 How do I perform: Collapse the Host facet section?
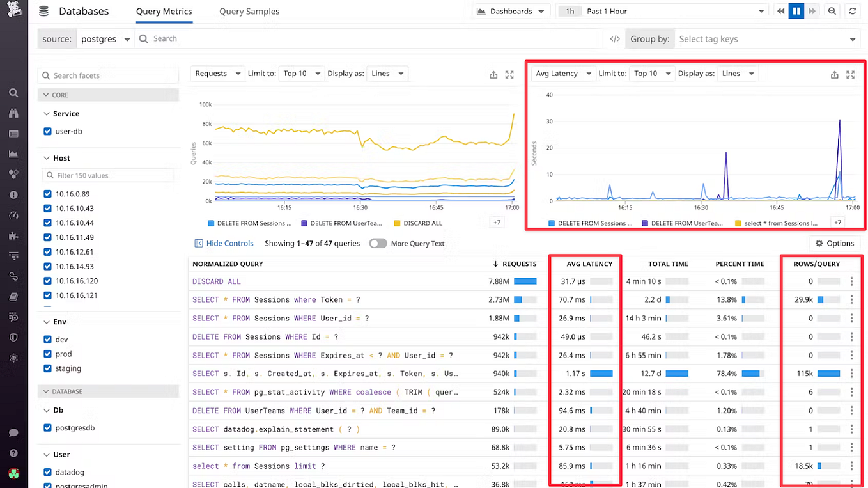(47, 158)
